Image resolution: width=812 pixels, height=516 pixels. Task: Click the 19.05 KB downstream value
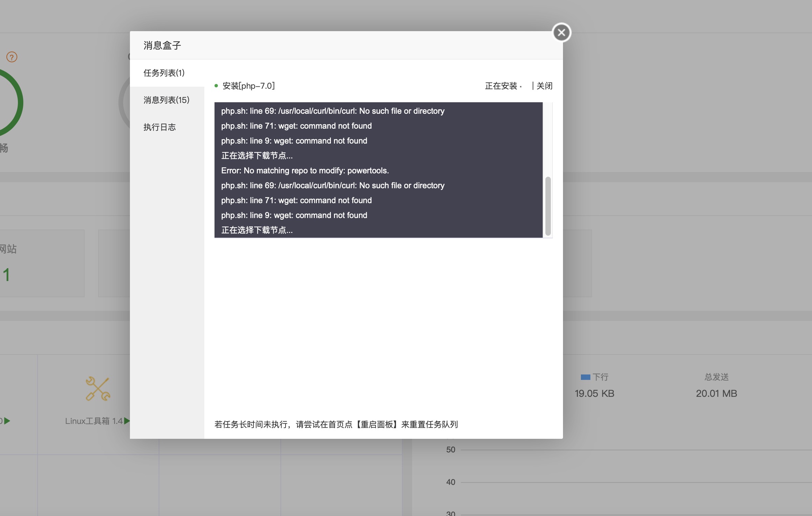click(594, 393)
